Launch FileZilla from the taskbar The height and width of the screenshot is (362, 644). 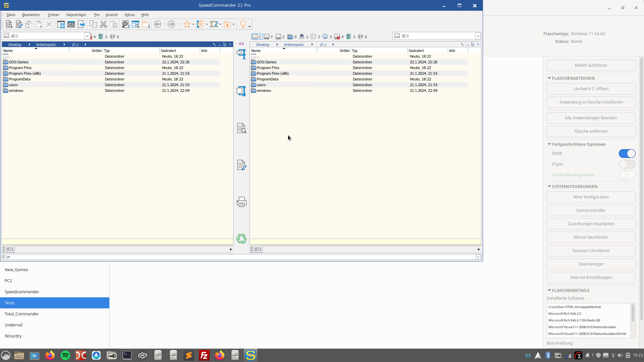point(204,355)
